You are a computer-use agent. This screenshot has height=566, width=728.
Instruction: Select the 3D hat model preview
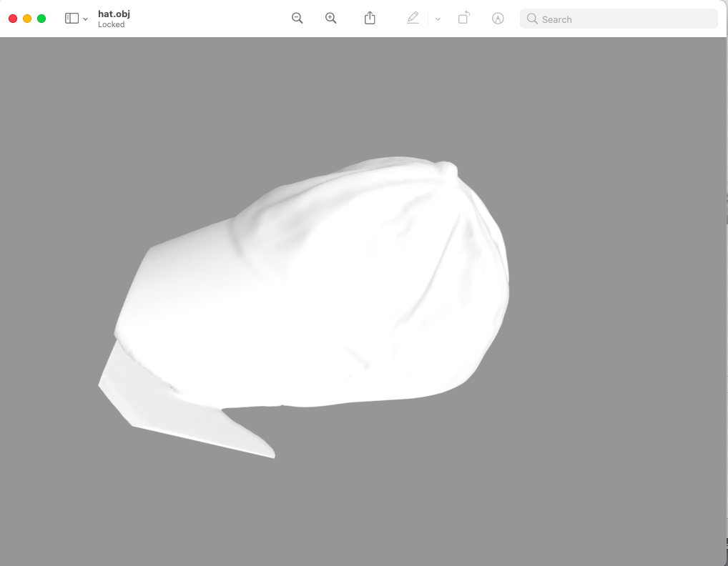(304, 306)
